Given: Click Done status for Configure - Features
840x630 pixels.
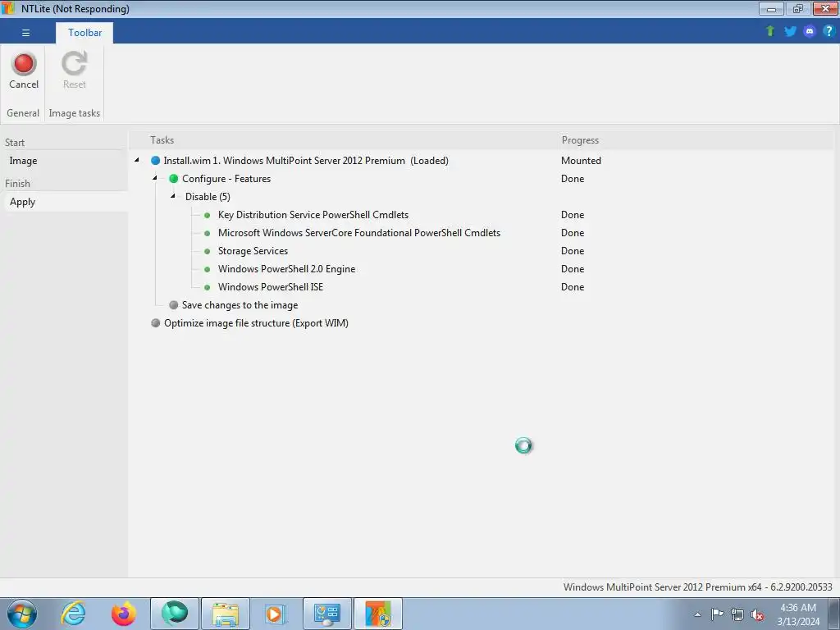Looking at the screenshot, I should 573,179.
